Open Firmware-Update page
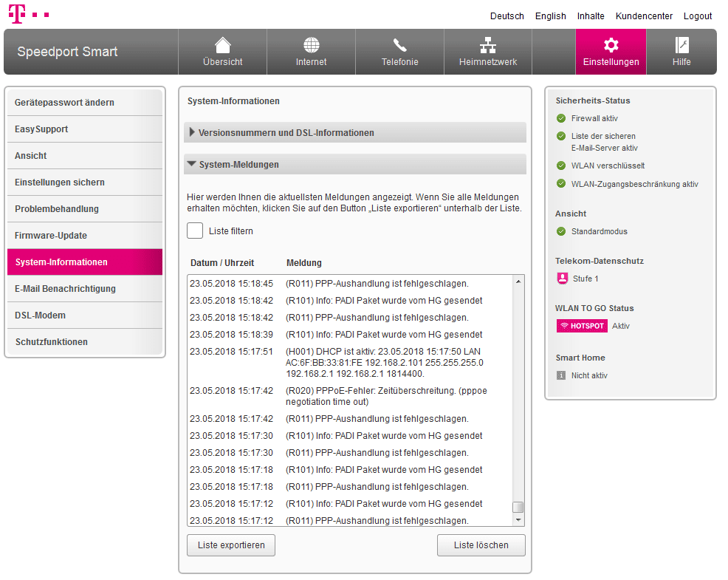This screenshot has width=728, height=580. [x=85, y=236]
